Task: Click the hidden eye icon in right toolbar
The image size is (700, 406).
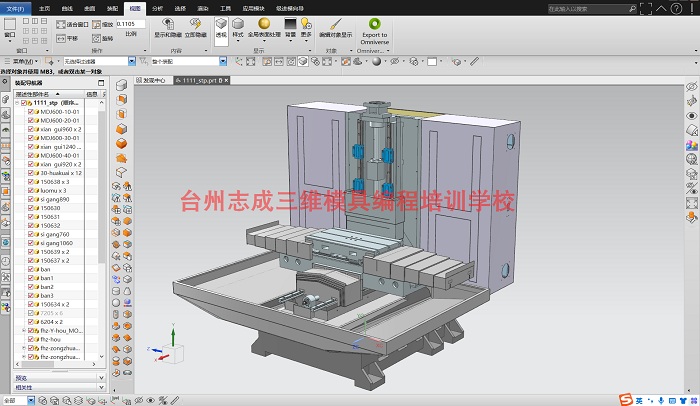Action: (x=692, y=86)
